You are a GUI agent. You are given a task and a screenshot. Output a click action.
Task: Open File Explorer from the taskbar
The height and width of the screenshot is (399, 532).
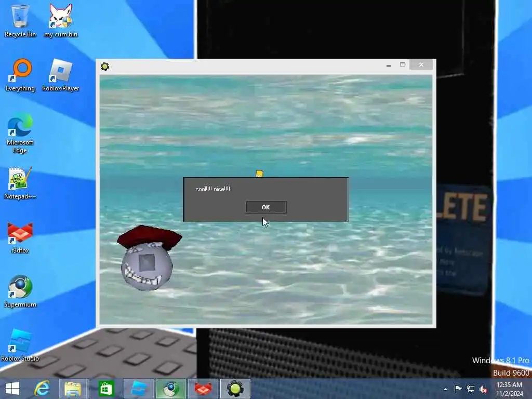click(73, 389)
